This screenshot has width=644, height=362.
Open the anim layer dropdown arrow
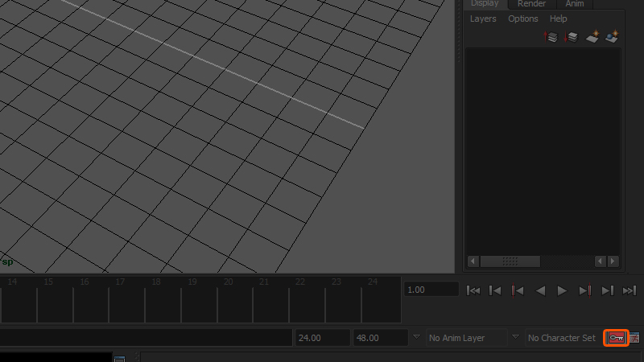416,337
